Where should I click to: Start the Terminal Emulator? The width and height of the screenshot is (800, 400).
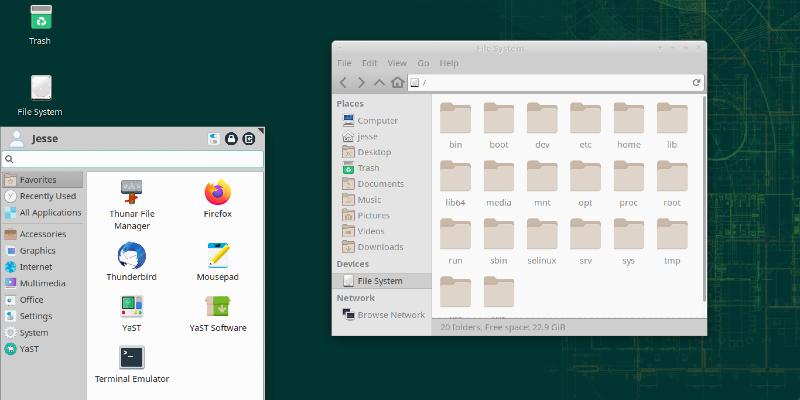pyautogui.click(x=132, y=365)
